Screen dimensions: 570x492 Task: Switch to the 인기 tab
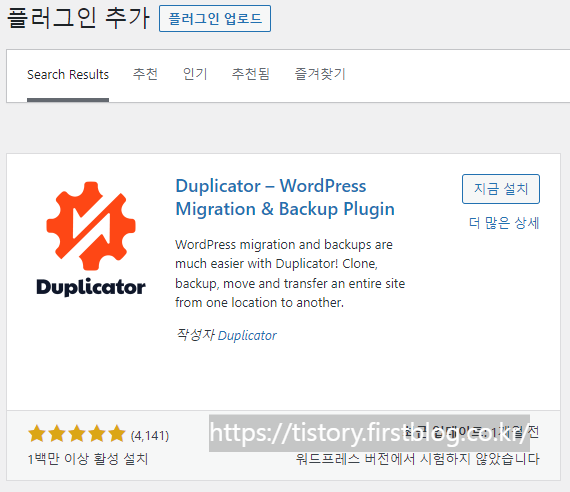[195, 74]
